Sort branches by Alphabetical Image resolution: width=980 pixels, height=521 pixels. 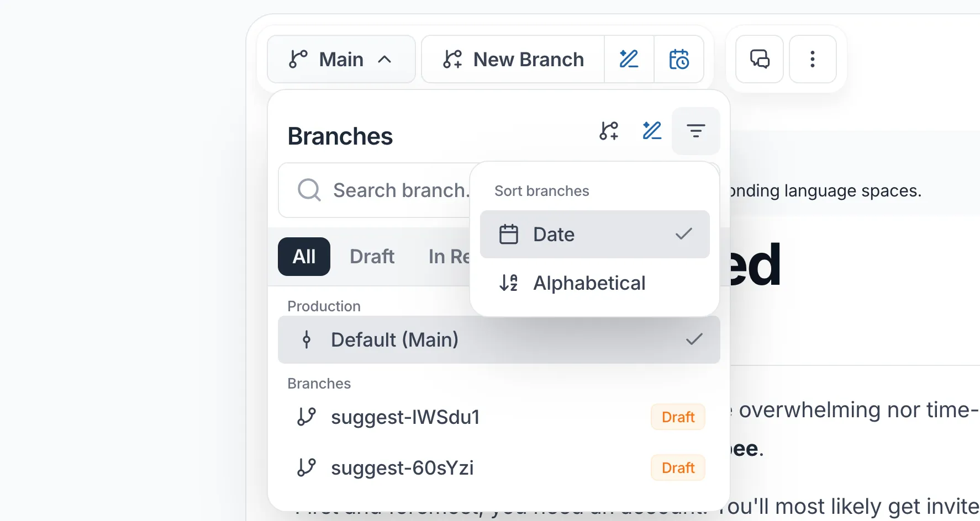click(594, 283)
